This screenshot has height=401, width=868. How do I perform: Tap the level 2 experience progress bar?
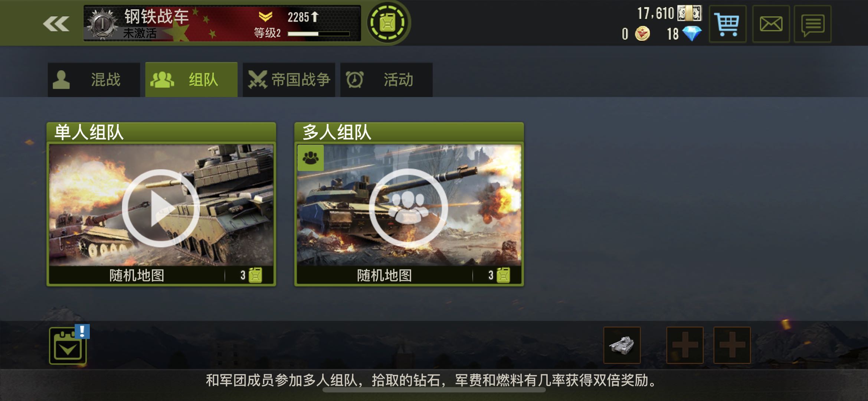point(319,34)
